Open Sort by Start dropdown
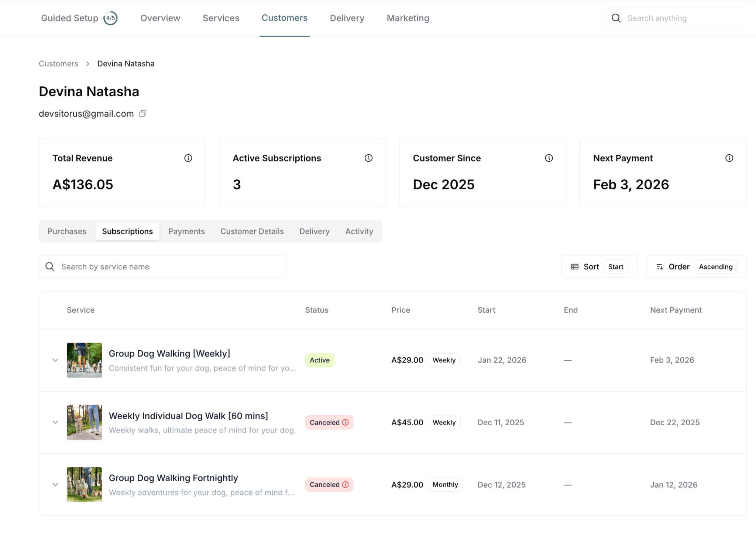Viewport: 756px width, 533px height. 599,267
